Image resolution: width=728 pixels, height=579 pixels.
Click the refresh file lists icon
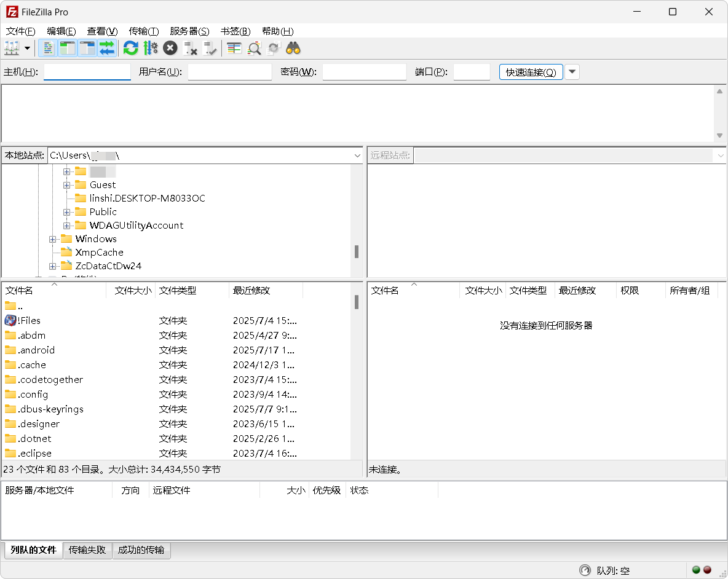click(130, 48)
